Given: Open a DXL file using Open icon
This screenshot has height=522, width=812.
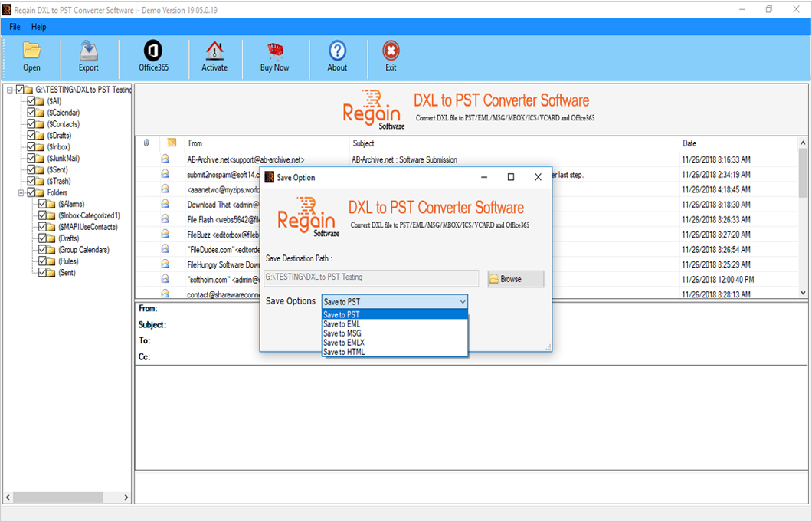Looking at the screenshot, I should [31, 56].
